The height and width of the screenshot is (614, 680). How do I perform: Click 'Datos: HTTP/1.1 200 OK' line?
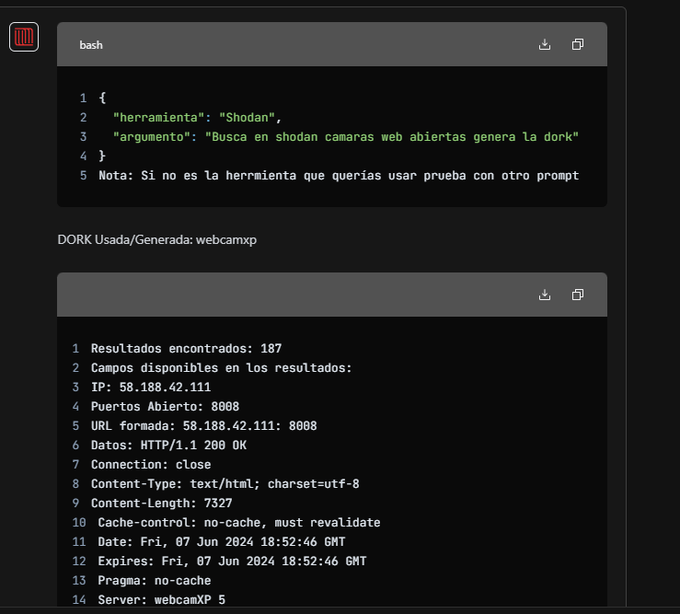pos(169,445)
